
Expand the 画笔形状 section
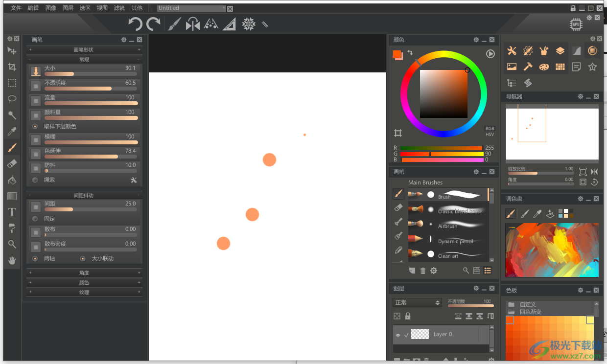[x=84, y=49]
